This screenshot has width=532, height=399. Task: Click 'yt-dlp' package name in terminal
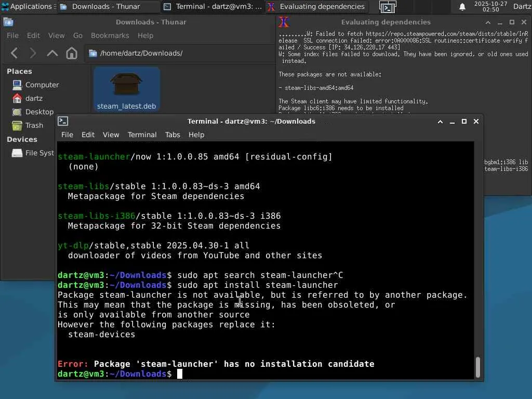click(x=73, y=246)
